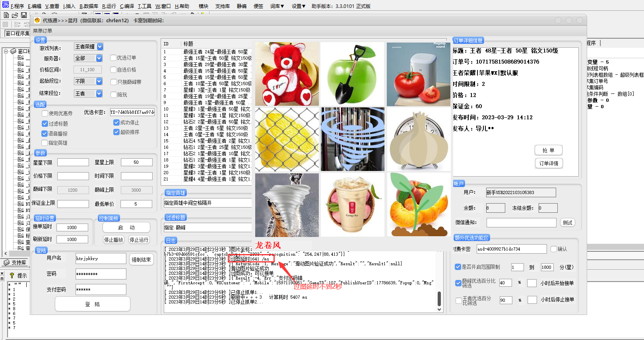Click the 提示 question mark tab icon
The height and width of the screenshot is (340, 644).
coord(12,275)
